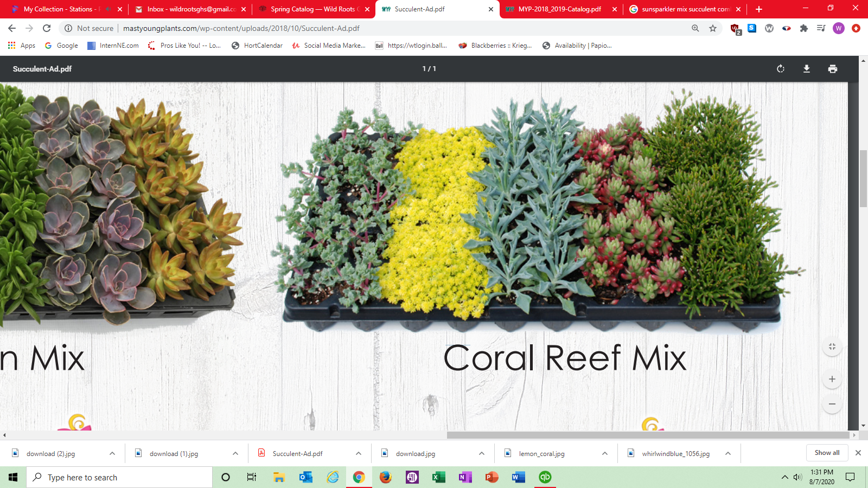This screenshot has height=488, width=868.
Task: Open Outlook from the taskbar
Action: (x=305, y=477)
